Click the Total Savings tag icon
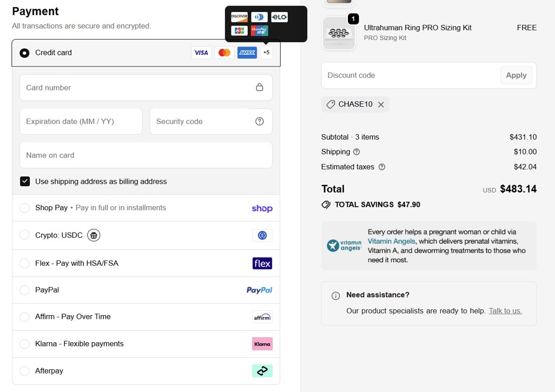 pyautogui.click(x=326, y=205)
